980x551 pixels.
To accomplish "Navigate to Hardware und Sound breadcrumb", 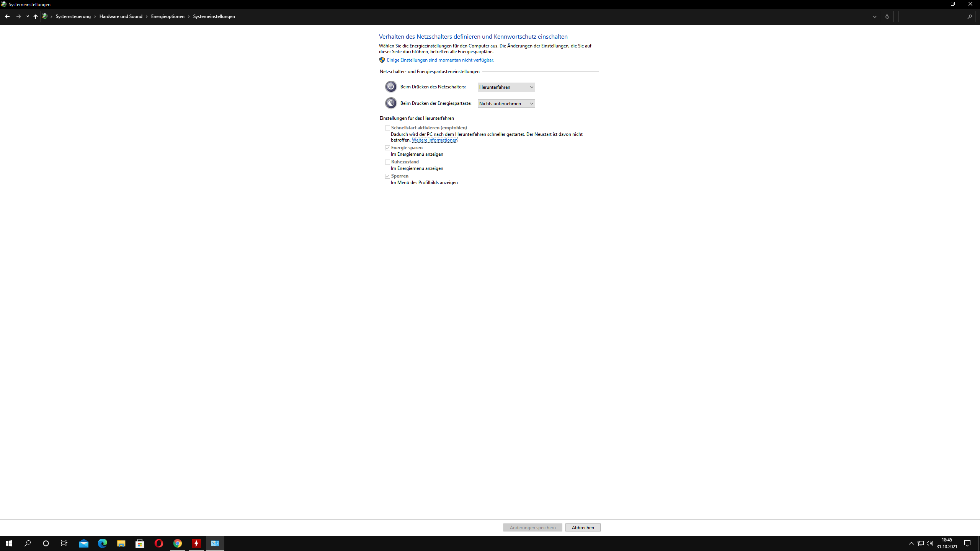I will click(x=121, y=16).
